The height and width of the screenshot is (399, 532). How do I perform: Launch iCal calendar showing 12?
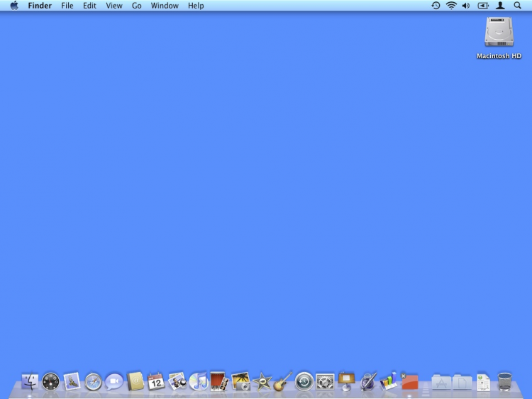tap(156, 382)
